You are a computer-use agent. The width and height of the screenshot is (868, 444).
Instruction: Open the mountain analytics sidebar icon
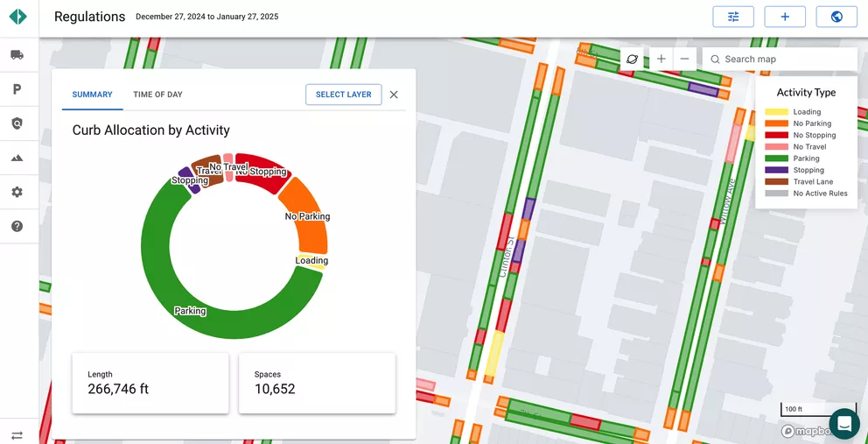pos(17,158)
